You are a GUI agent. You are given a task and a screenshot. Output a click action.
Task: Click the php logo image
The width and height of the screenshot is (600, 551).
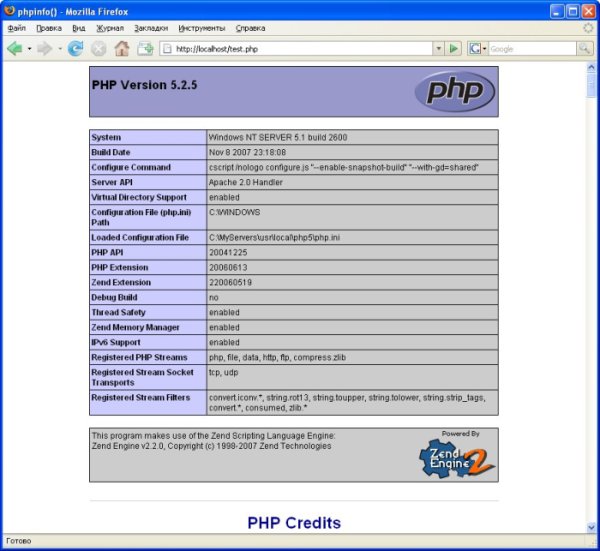pos(455,91)
